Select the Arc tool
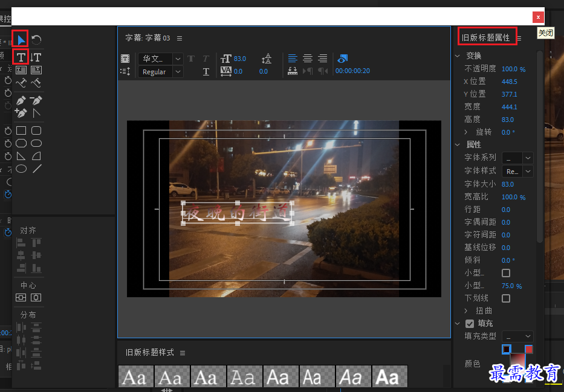The width and height of the screenshot is (564, 392). point(36,156)
